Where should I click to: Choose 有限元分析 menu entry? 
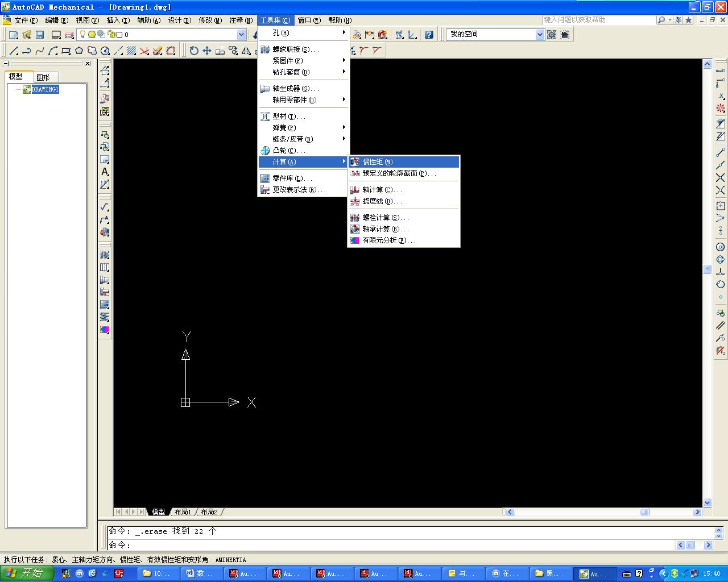pos(404,240)
